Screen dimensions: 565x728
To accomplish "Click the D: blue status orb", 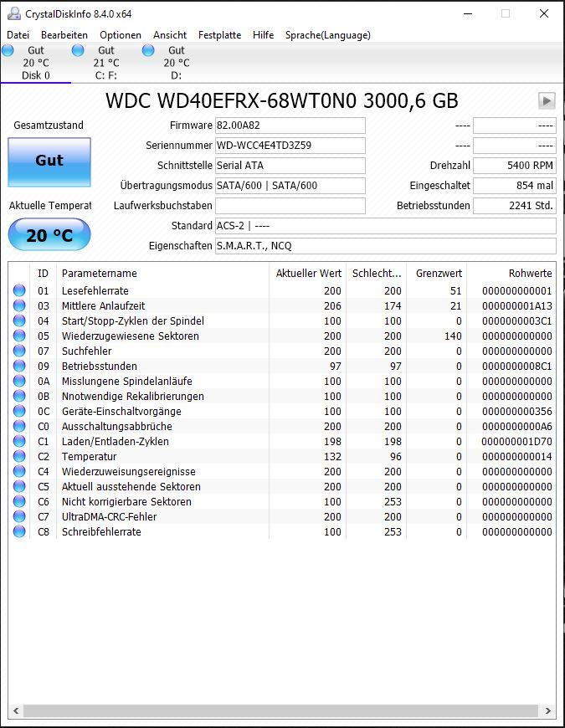I will (148, 50).
